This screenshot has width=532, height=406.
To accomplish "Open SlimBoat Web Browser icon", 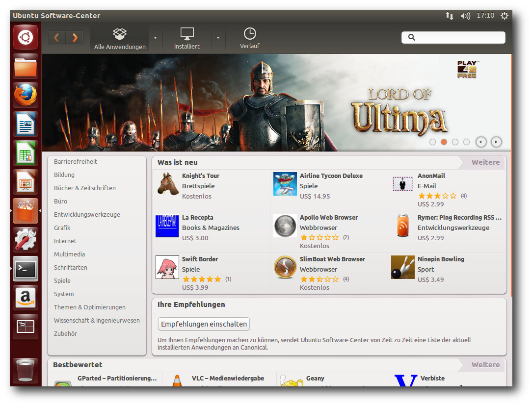I will pyautogui.click(x=285, y=267).
